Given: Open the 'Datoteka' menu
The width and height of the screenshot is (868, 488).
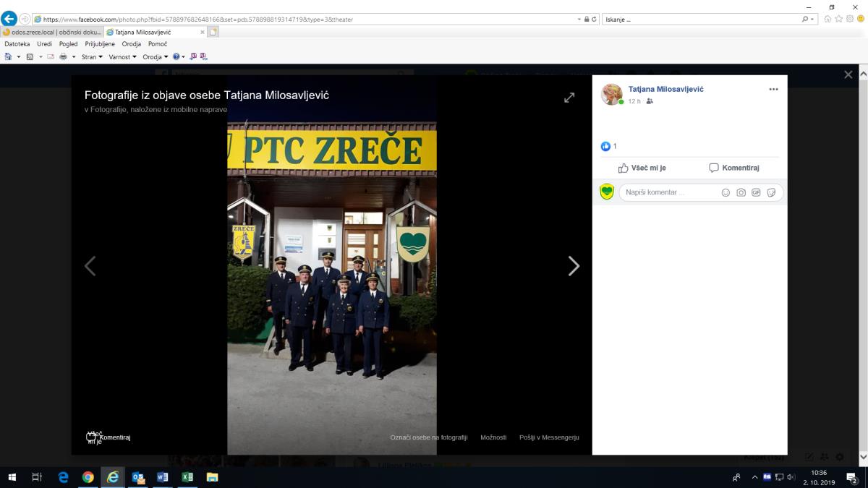Looking at the screenshot, I should (x=17, y=44).
